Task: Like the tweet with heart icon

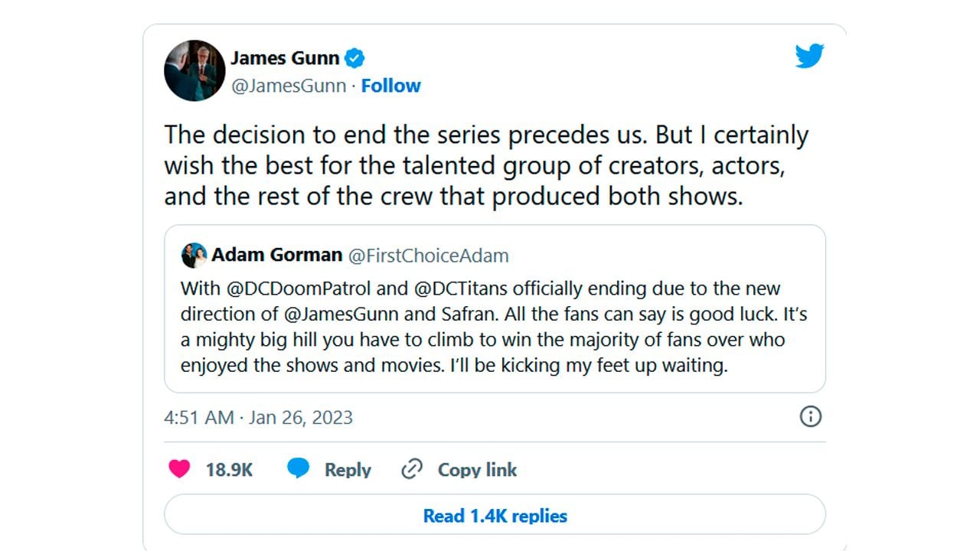Action: point(179,469)
